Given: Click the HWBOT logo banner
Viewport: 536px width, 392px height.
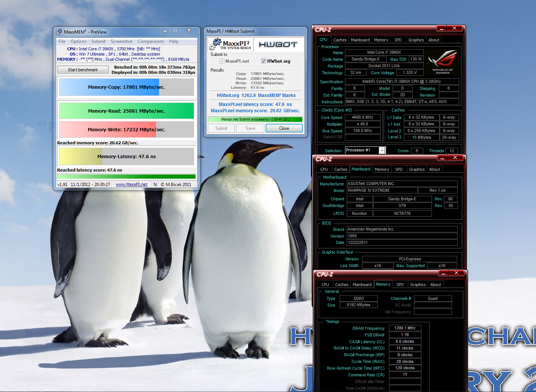Looking at the screenshot, I should click(278, 44).
